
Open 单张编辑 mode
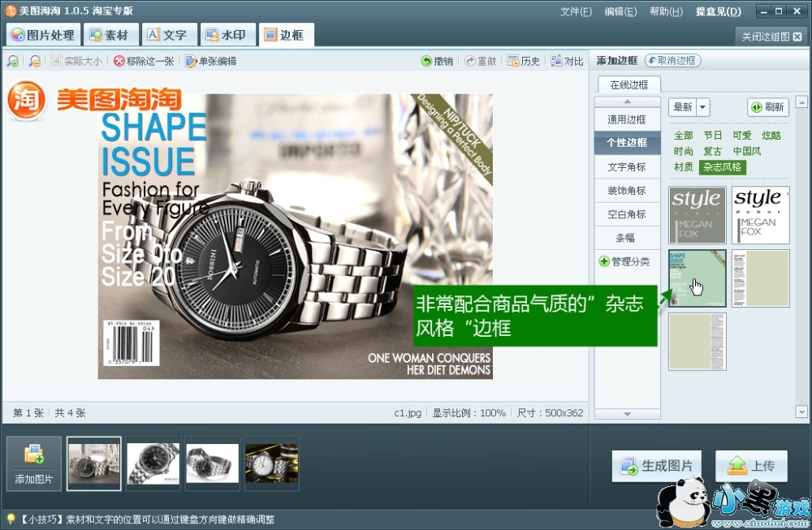[211, 61]
